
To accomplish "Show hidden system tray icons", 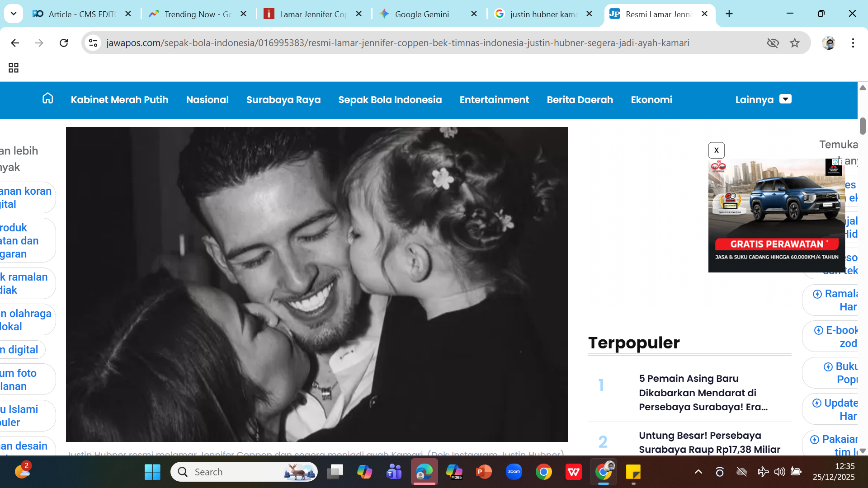I will [698, 472].
